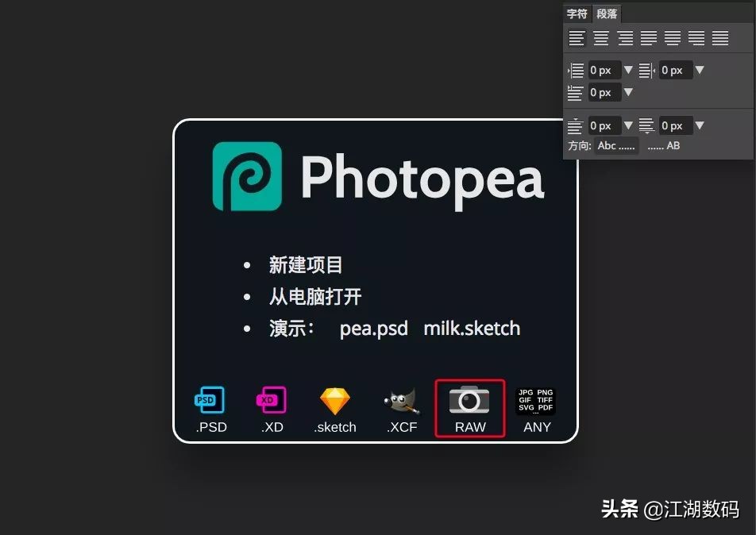Click the 新建项目 link

[306, 264]
